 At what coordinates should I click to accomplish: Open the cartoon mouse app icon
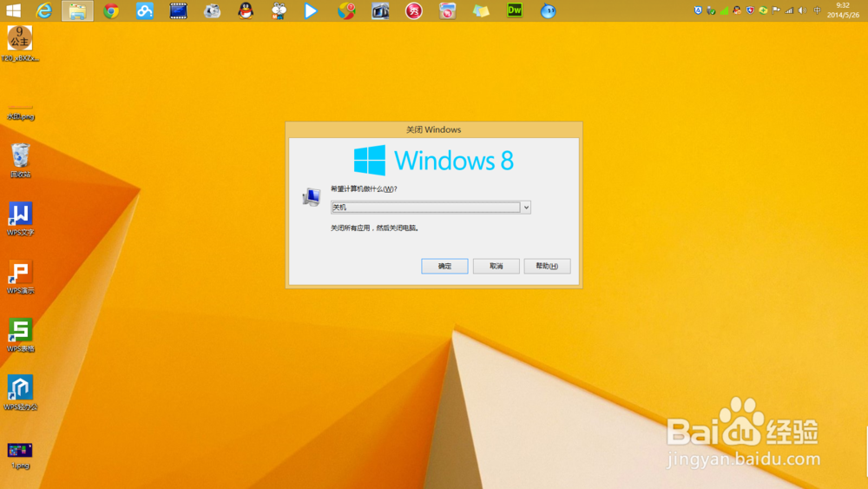[x=279, y=10]
